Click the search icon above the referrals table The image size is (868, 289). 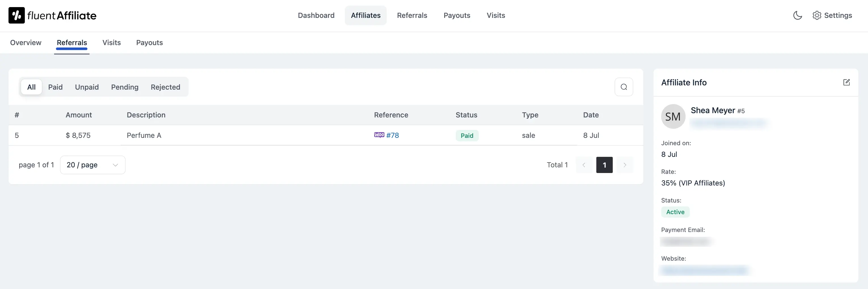623,87
